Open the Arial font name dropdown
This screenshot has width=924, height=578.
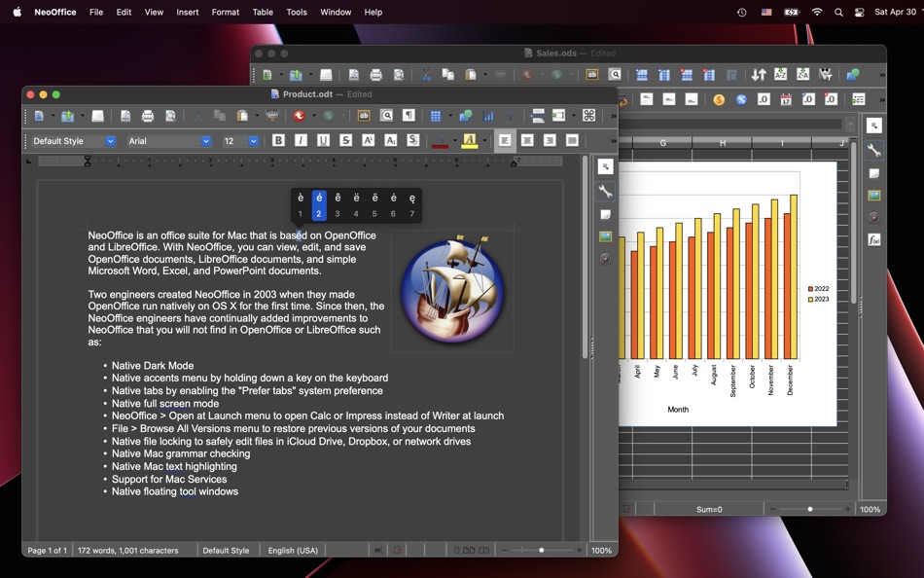[x=205, y=141]
